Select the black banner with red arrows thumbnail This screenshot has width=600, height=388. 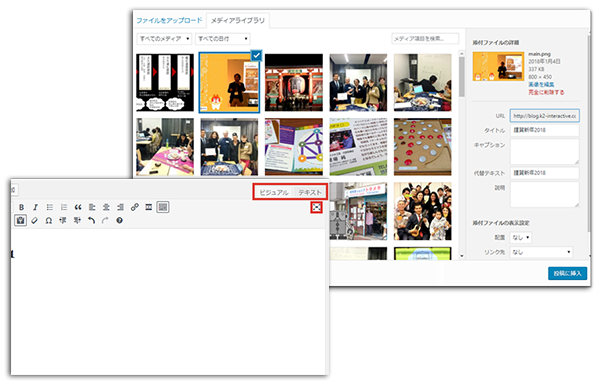tap(165, 83)
